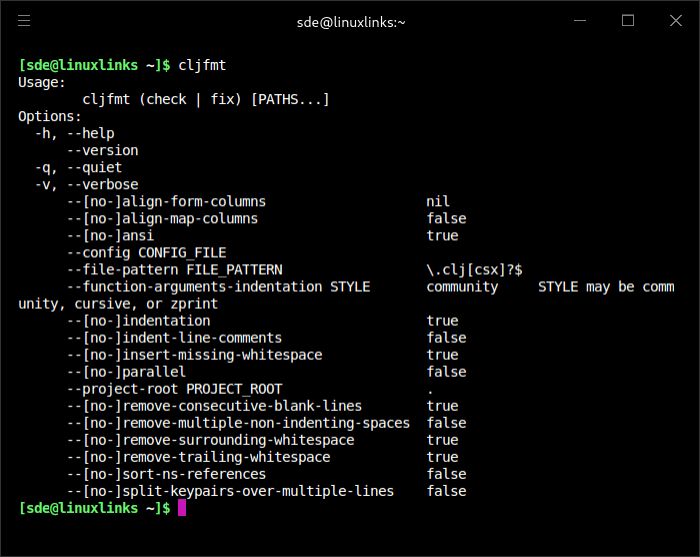
Task: Click the --[no-]parallel option text
Action: tap(126, 371)
